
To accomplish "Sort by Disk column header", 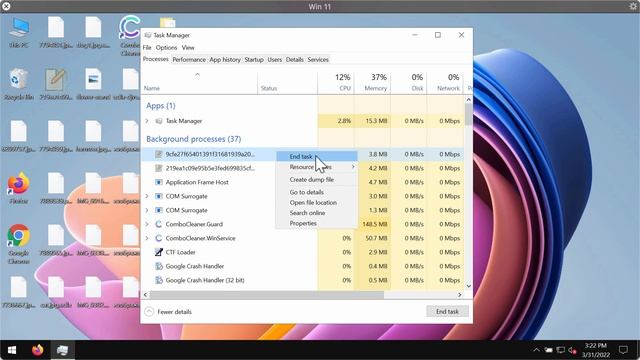I will [x=409, y=83].
